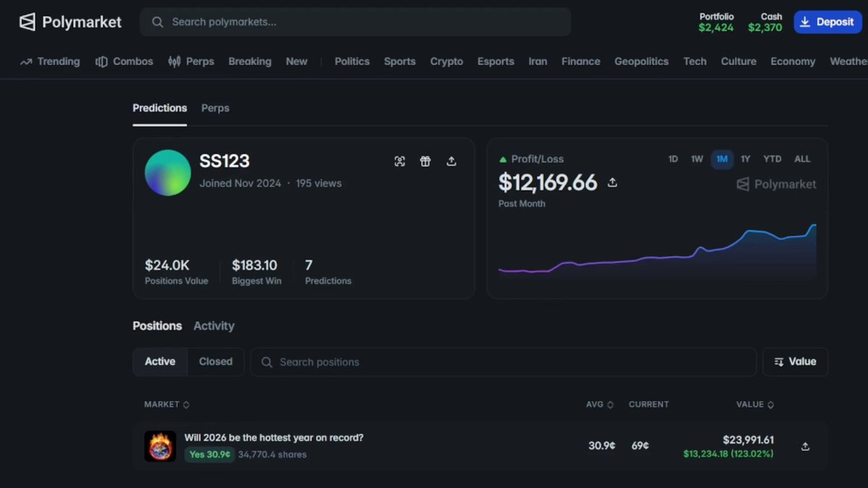Show Active positions
Viewport: 868px width, 488px height.
[160, 361]
